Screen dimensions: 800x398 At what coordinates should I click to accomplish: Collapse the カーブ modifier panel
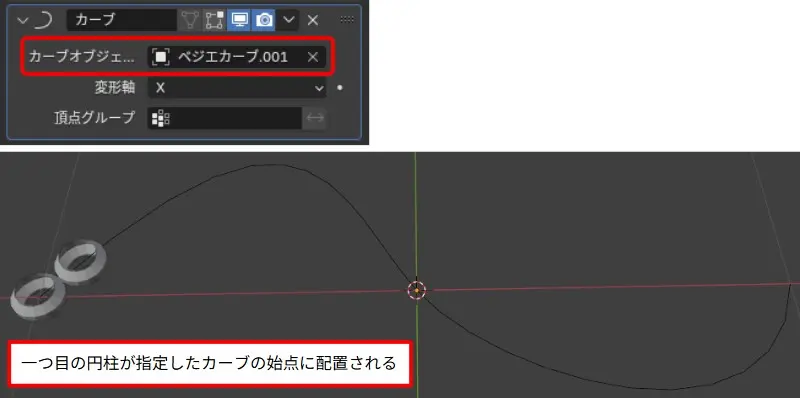tap(22, 20)
